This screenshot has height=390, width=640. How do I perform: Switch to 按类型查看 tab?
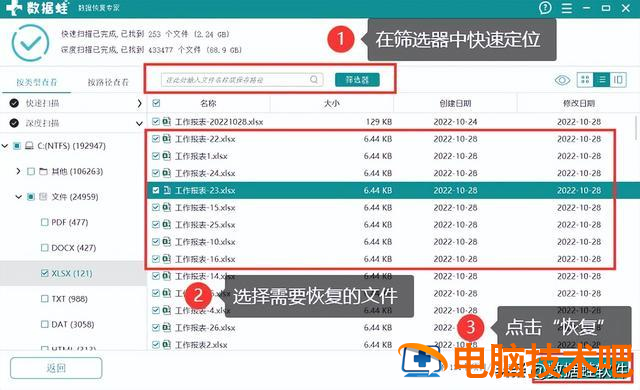tap(36, 82)
